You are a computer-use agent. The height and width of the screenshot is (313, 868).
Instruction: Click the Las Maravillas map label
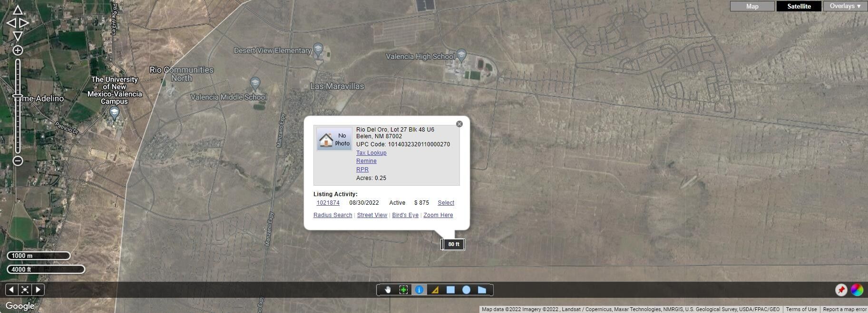point(337,86)
